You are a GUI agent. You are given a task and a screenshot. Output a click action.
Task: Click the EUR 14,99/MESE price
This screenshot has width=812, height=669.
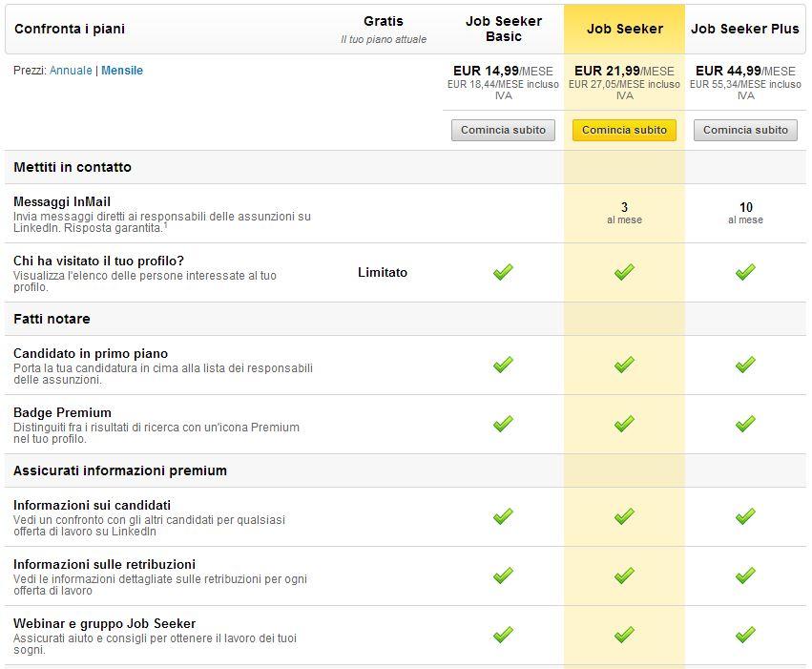pyautogui.click(x=503, y=71)
